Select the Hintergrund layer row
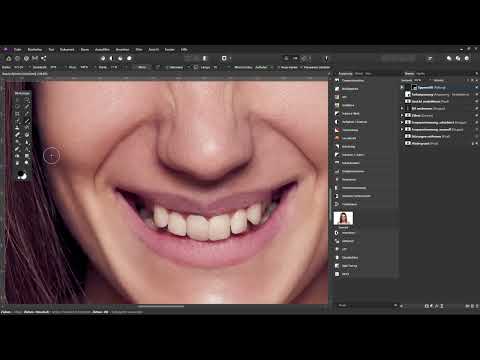480x360 pixels. (439, 143)
